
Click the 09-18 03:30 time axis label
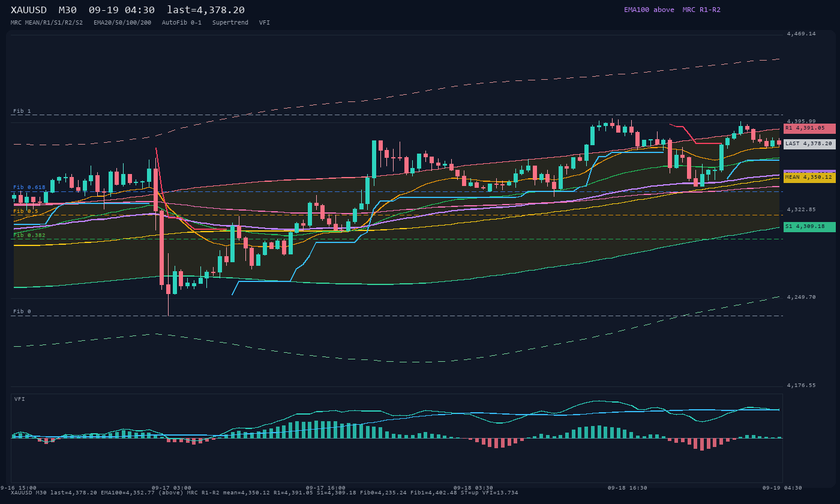473,488
